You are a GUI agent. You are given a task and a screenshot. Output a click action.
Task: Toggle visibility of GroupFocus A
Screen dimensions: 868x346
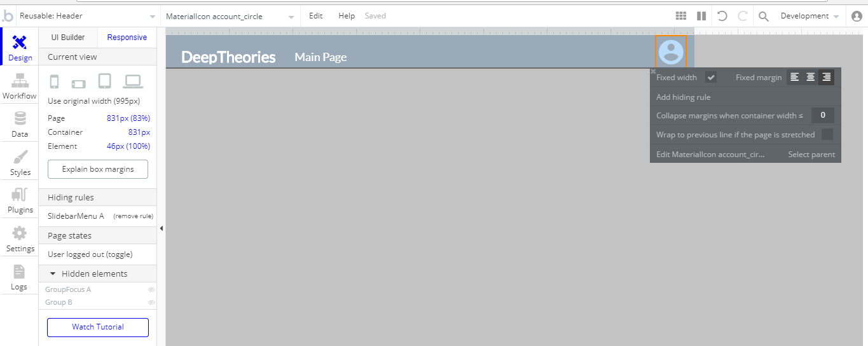(151, 289)
